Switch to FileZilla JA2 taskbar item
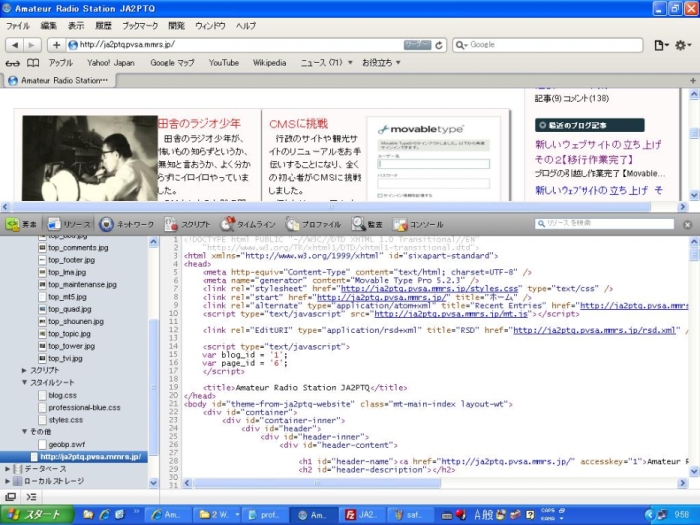Viewport: 700px width, 525px height. click(362, 515)
